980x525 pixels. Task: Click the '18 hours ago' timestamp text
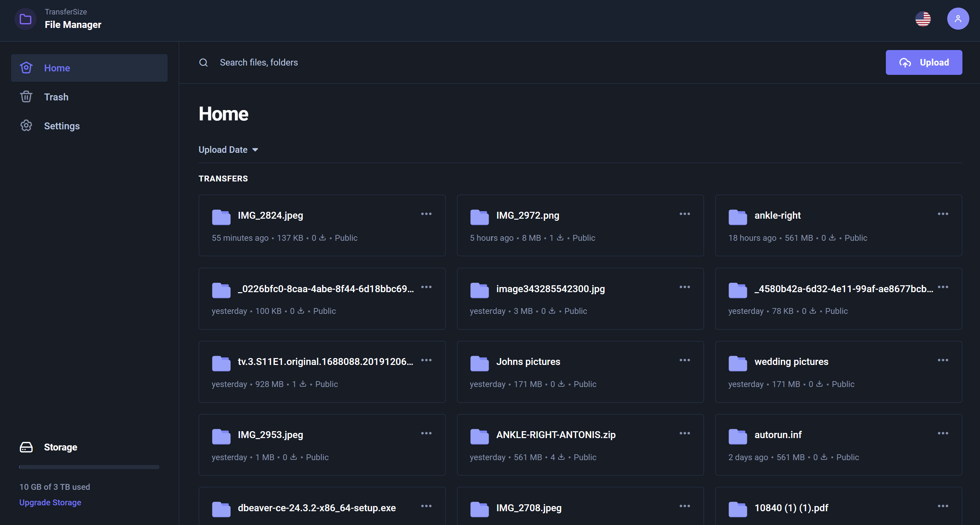click(752, 238)
